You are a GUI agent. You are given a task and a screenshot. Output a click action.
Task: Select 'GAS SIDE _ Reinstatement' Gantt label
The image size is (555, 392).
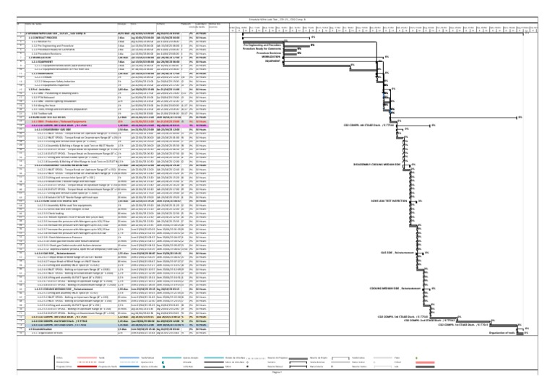point(397,253)
